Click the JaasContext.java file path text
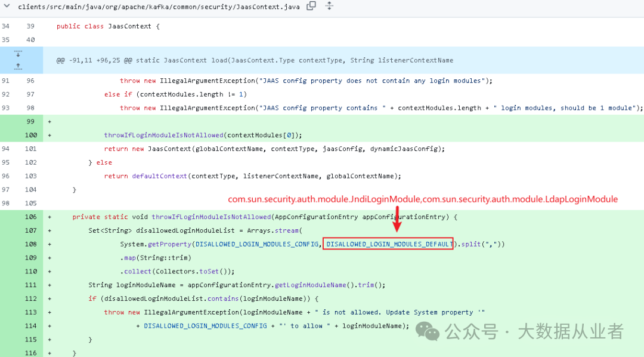The height and width of the screenshot is (357, 644). 159,7
